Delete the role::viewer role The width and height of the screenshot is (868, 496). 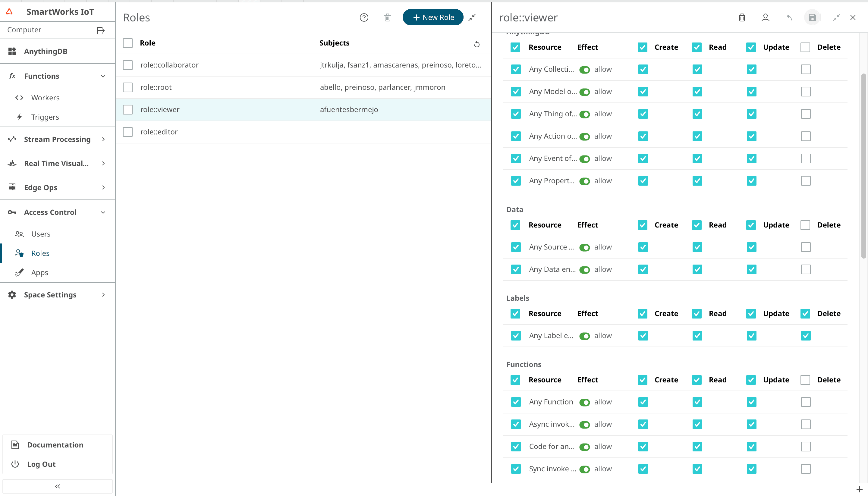coord(742,17)
